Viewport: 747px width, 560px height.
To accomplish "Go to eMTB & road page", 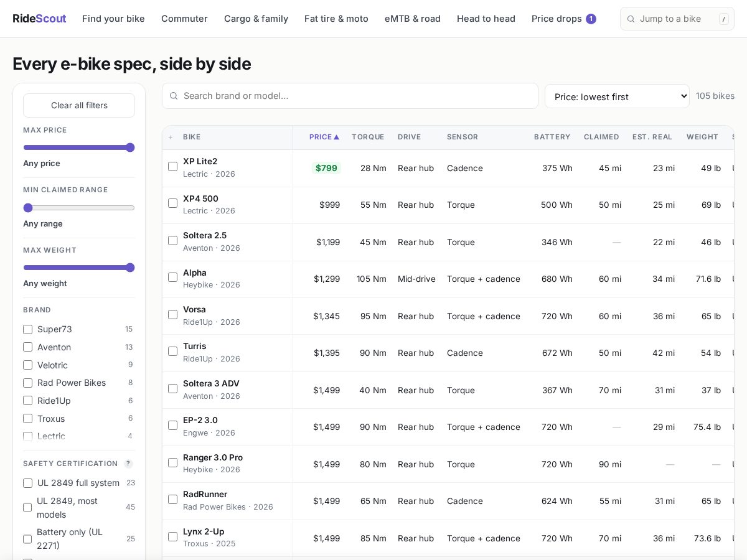I will coord(413,19).
